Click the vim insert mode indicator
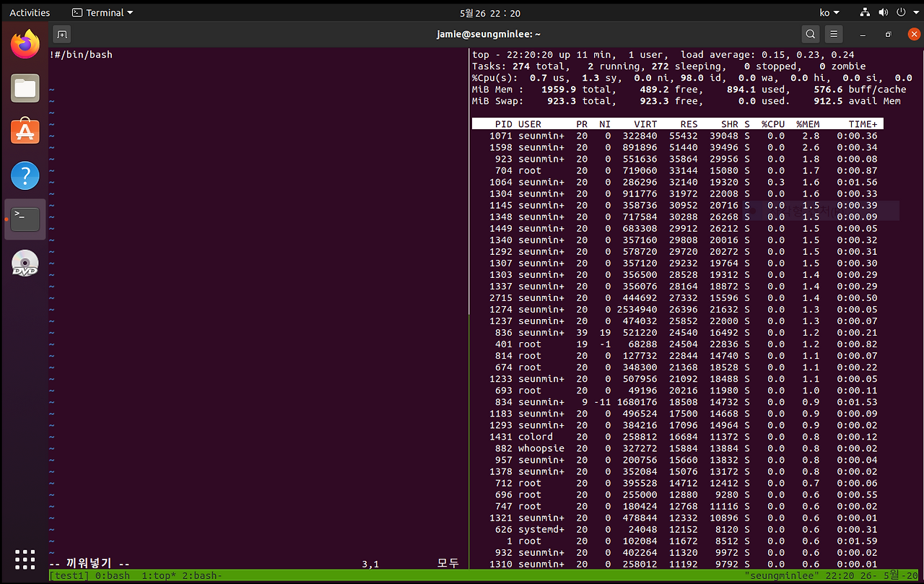Viewport: 924px width, 584px height. [90, 564]
